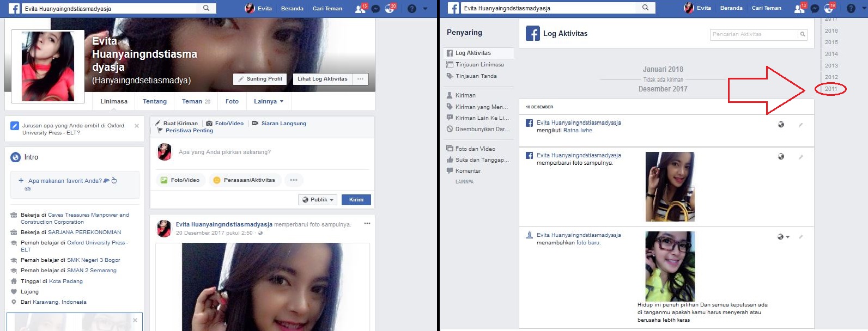
Task: Click the Foto/Video composer button
Action: click(180, 180)
